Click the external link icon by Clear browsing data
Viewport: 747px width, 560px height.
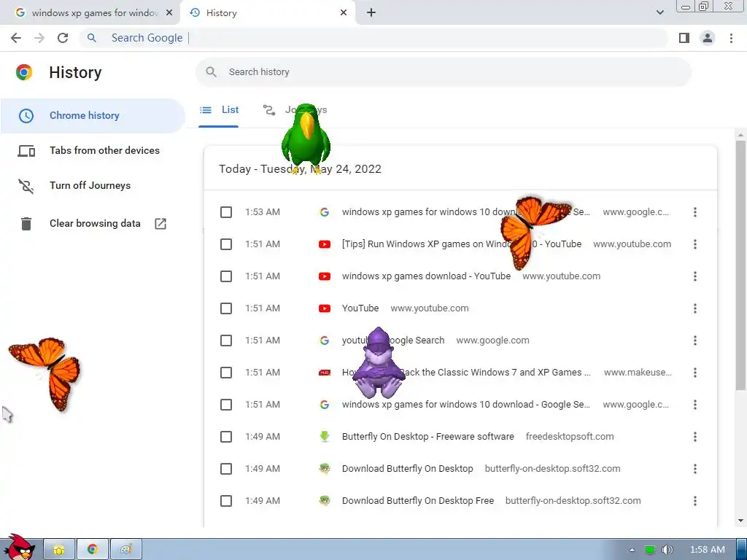(x=160, y=223)
